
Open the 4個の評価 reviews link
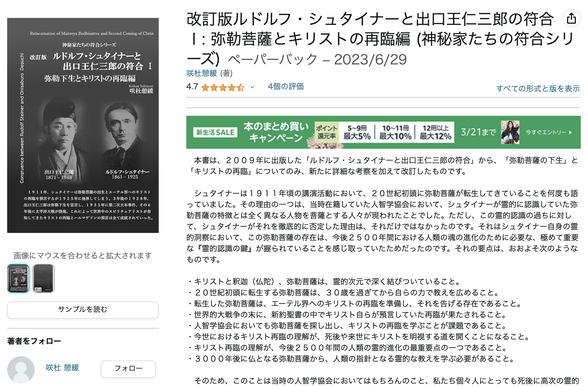[286, 87]
